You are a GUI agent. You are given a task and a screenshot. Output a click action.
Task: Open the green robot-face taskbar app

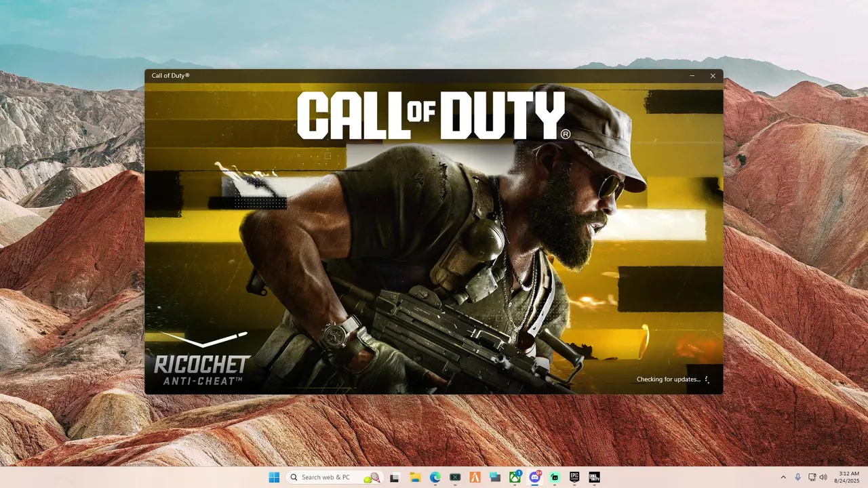pyautogui.click(x=555, y=477)
